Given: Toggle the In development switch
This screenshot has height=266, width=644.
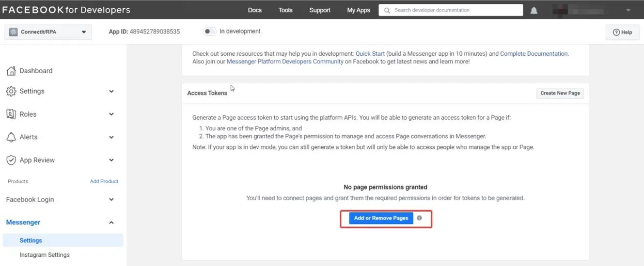Looking at the screenshot, I should pyautogui.click(x=209, y=31).
